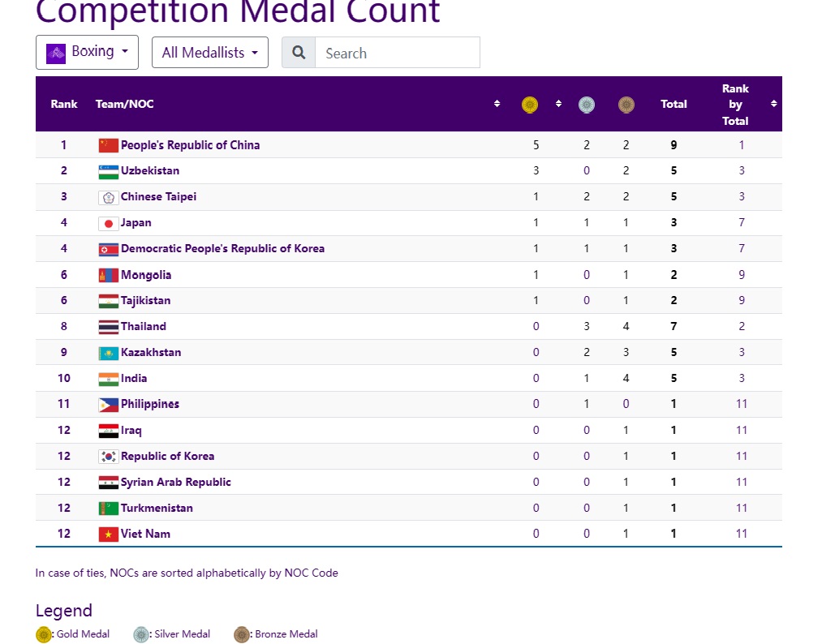Click the Viet Nam flag icon
The width and height of the screenshot is (822, 644).
[x=108, y=535]
